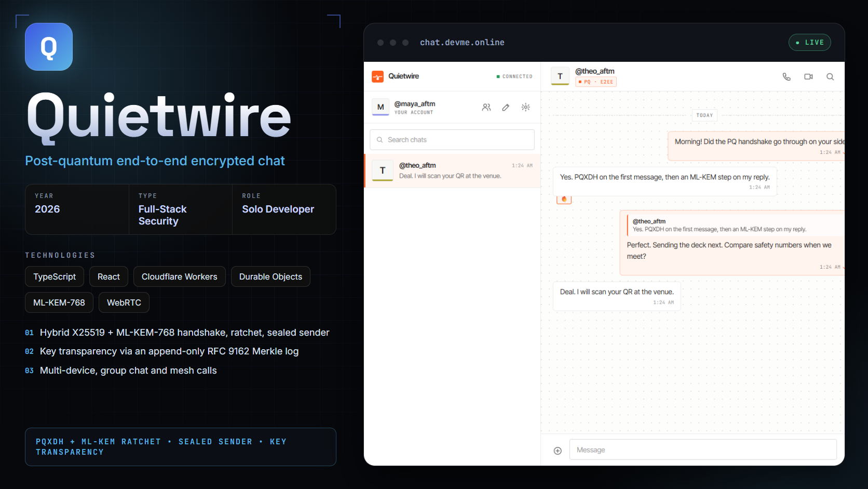
Task: Start a voice call with theo_aftm
Action: point(786,77)
